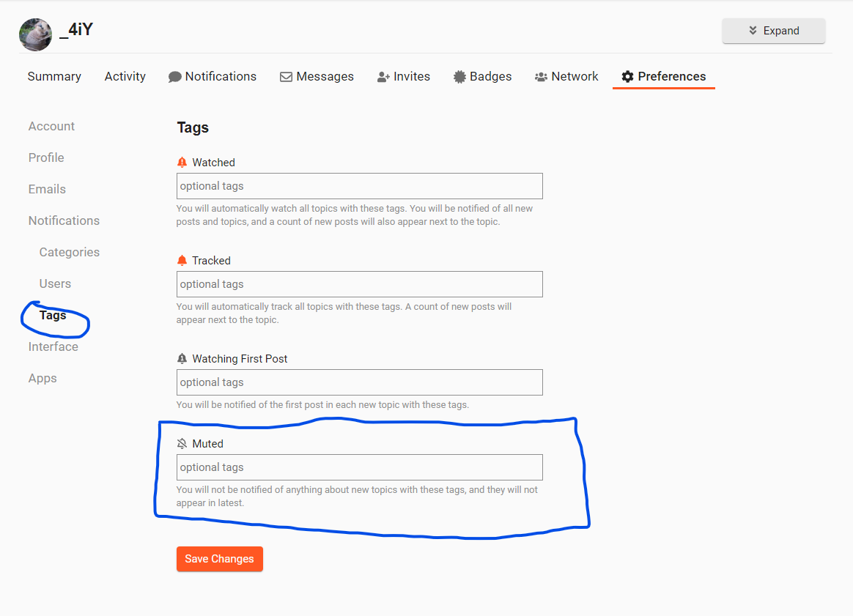Click the 'notified of the first post' description
853x616 pixels.
click(322, 404)
